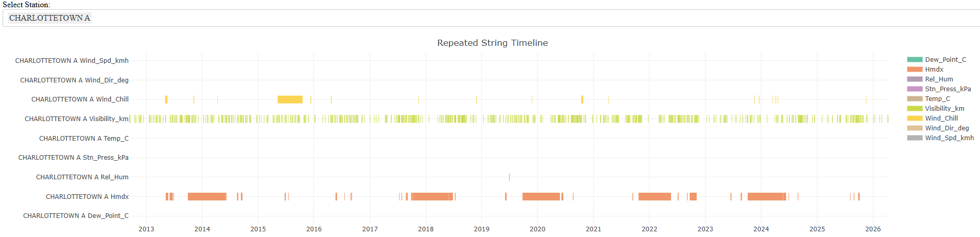Click the CHARLOTTETOWN A Visibility_km axis label
Image resolution: width=980 pixels, height=237 pixels.
(77, 119)
